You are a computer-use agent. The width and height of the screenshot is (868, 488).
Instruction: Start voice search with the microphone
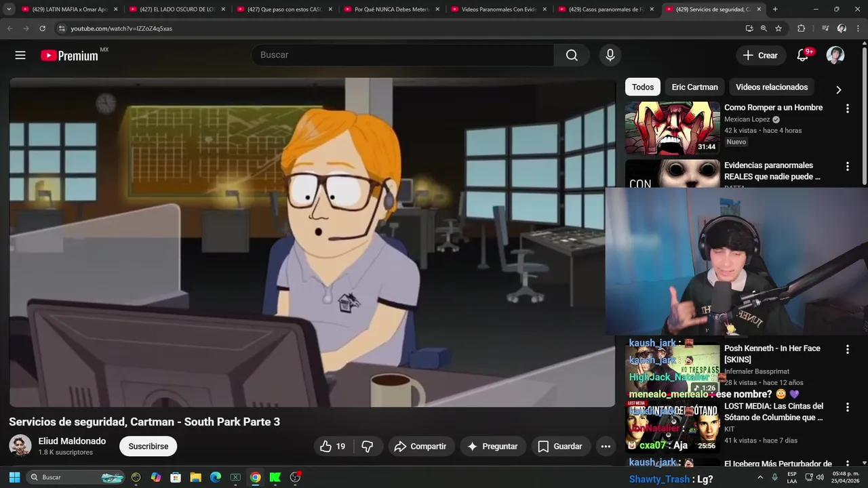click(x=610, y=55)
